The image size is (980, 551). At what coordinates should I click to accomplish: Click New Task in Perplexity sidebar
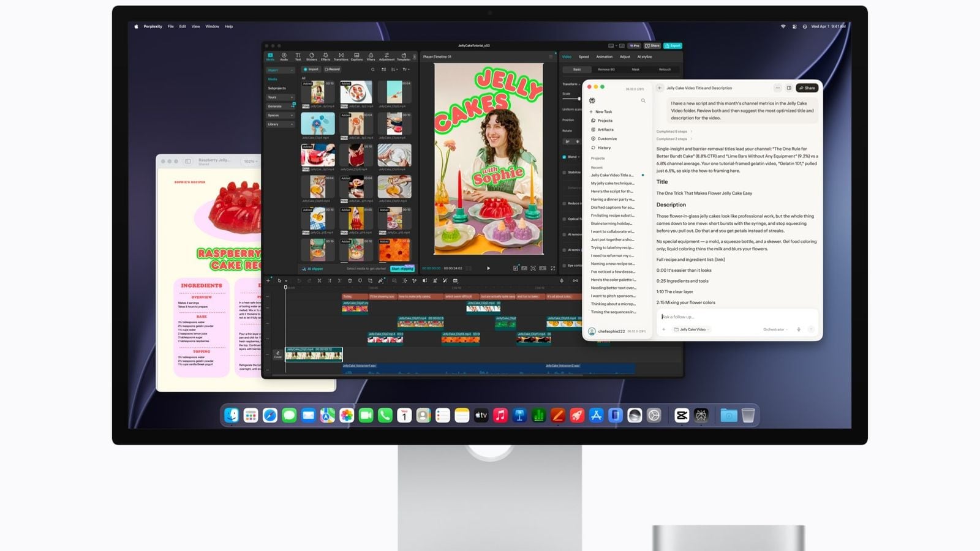[x=601, y=111]
